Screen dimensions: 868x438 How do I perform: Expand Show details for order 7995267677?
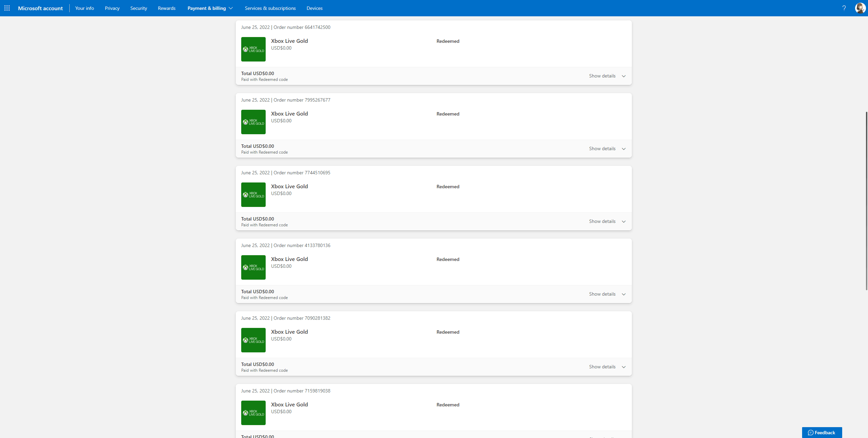pyautogui.click(x=606, y=148)
